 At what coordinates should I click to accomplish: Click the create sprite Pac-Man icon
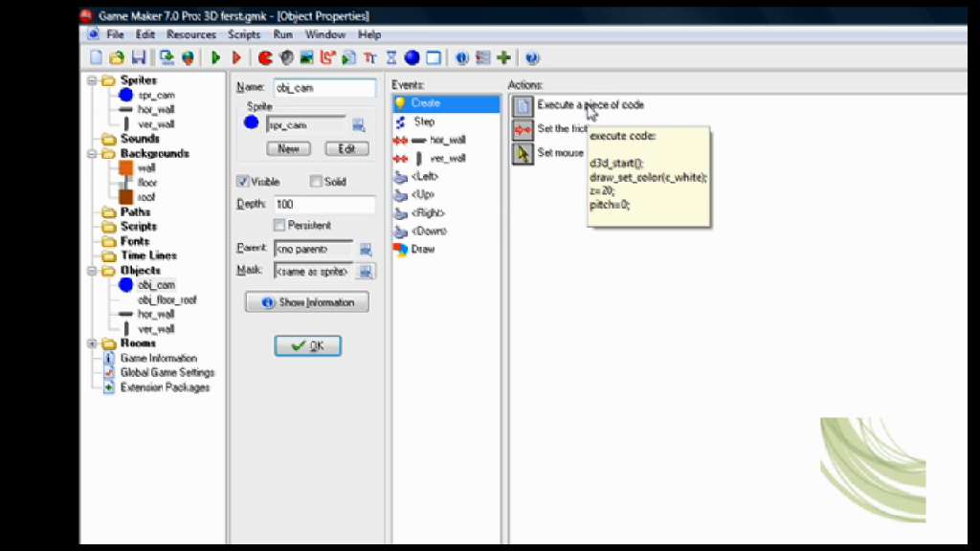pyautogui.click(x=265, y=58)
